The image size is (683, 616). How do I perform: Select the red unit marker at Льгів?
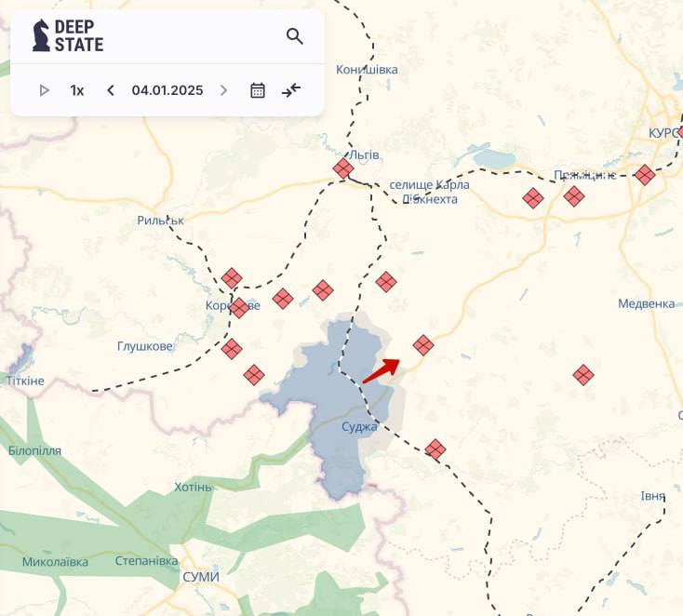coord(343,168)
